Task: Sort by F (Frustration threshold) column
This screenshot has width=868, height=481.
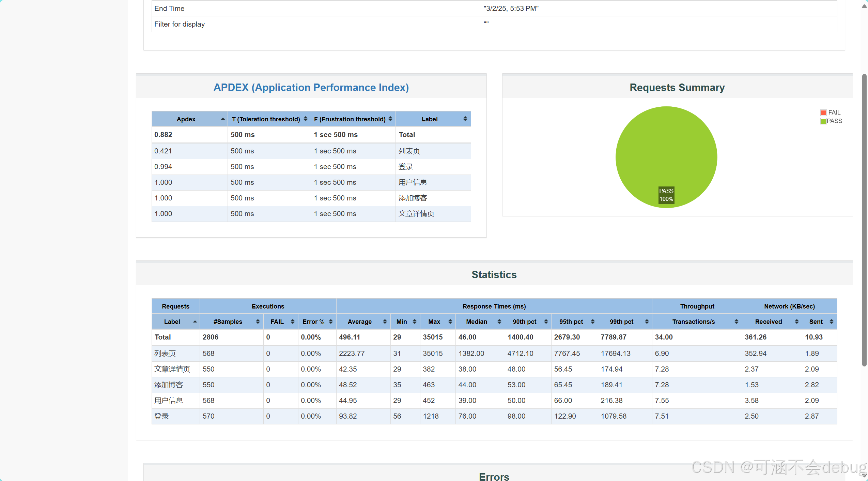Action: click(390, 119)
